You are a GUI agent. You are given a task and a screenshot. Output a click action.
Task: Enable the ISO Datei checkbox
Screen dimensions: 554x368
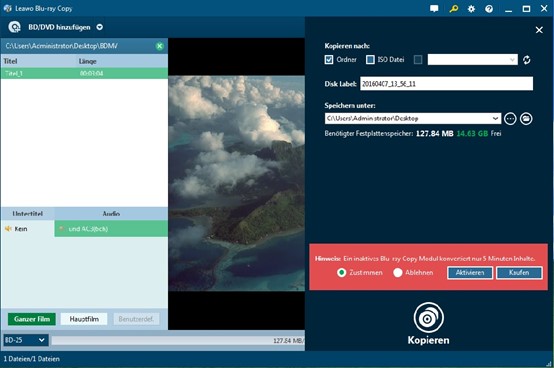tap(370, 59)
